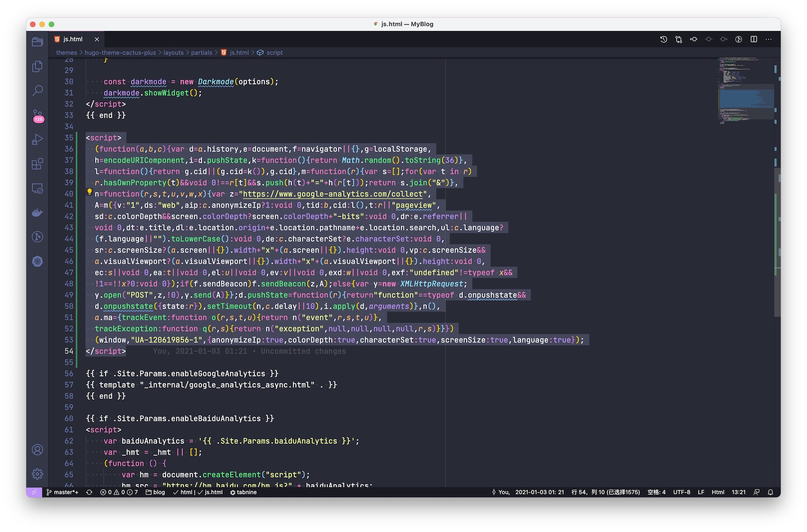Open changes compare icon in editor toolbar
Screen dimensions: 807x532
(679, 39)
